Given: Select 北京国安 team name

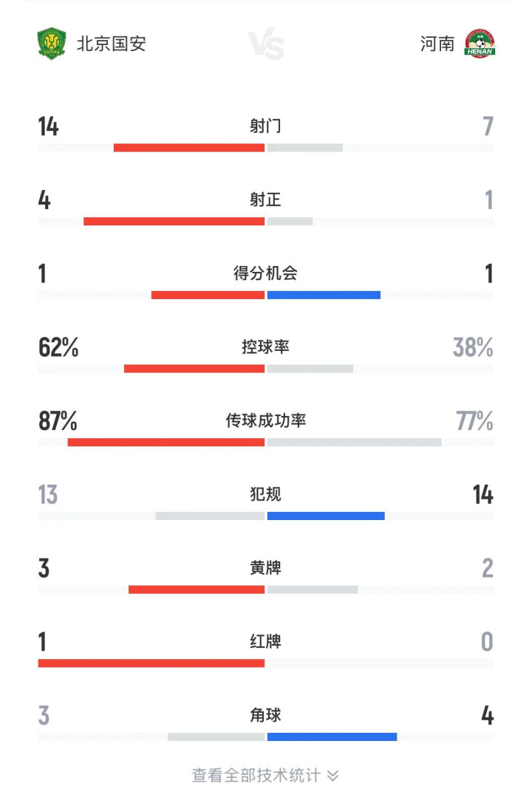Looking at the screenshot, I should (112, 44).
